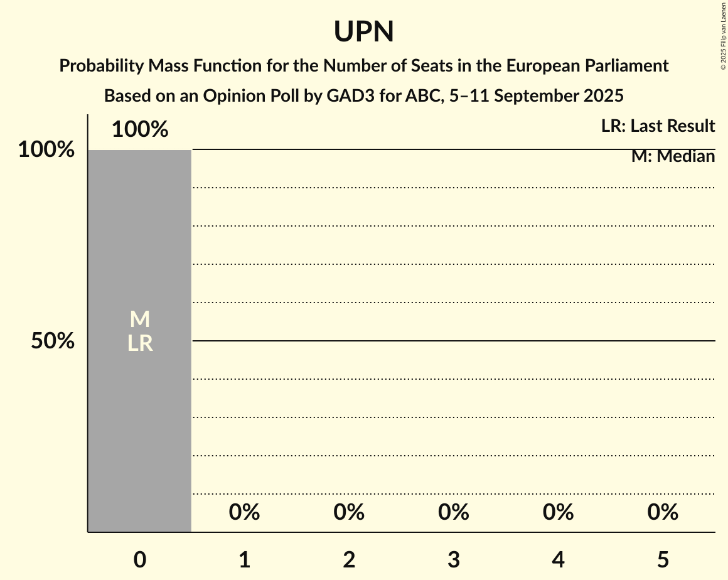The height and width of the screenshot is (580, 728).
Task: Click the 0% label above seat 1
Action: (x=244, y=512)
